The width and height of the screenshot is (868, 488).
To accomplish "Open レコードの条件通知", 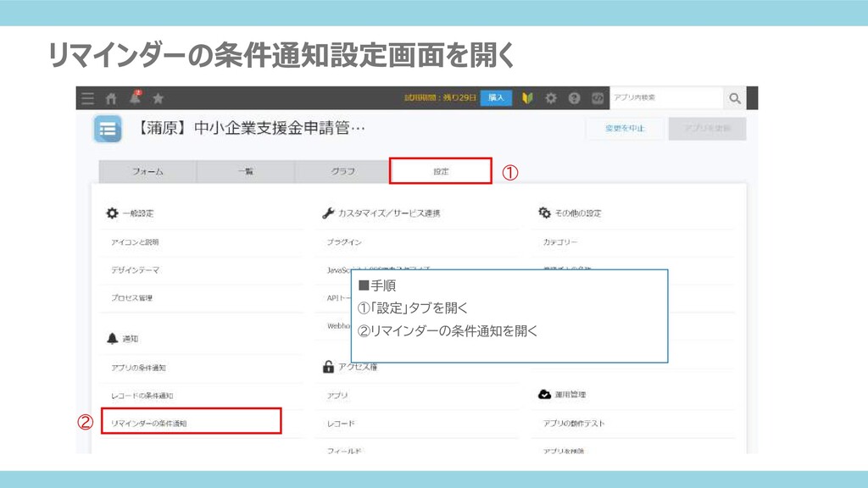I will (142, 396).
